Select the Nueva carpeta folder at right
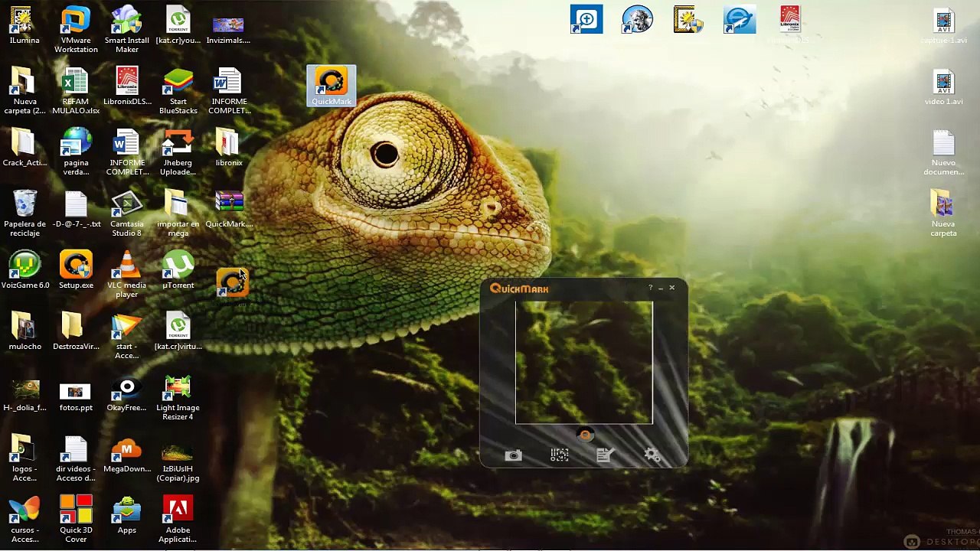Image resolution: width=980 pixels, height=551 pixels. tap(943, 213)
